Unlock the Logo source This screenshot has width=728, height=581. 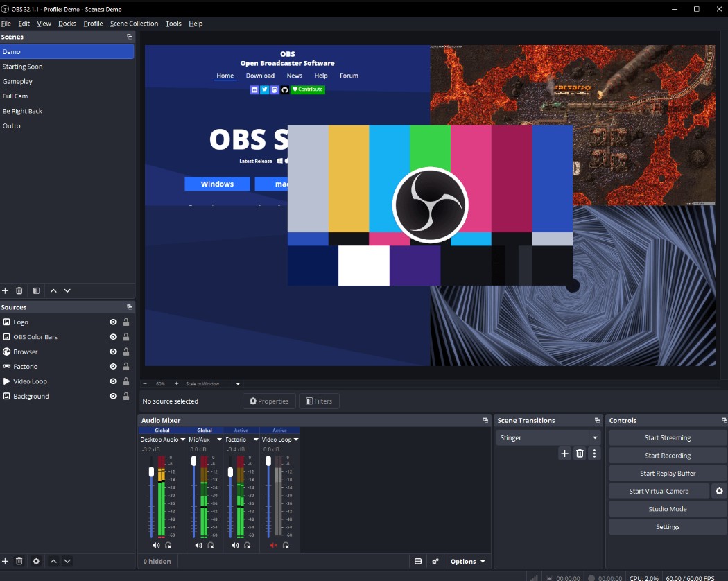(x=125, y=322)
